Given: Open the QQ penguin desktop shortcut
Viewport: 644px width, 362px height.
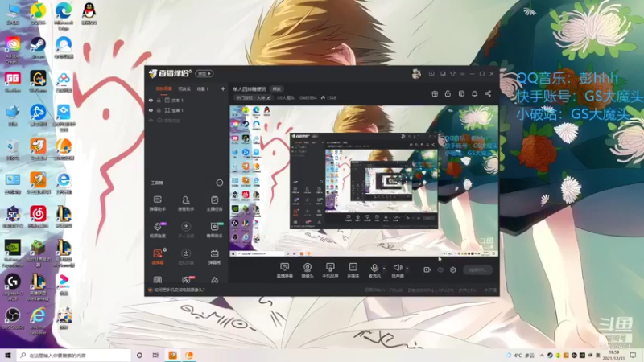Looking at the screenshot, I should (x=89, y=14).
